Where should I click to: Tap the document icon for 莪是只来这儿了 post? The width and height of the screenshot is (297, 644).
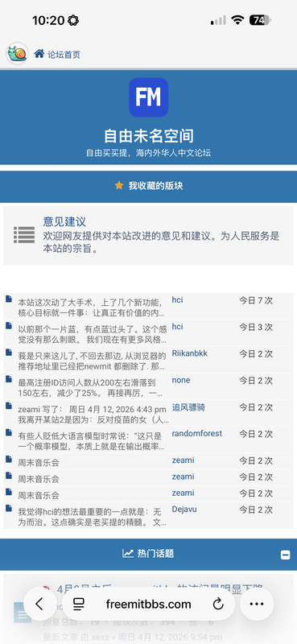click(9, 353)
